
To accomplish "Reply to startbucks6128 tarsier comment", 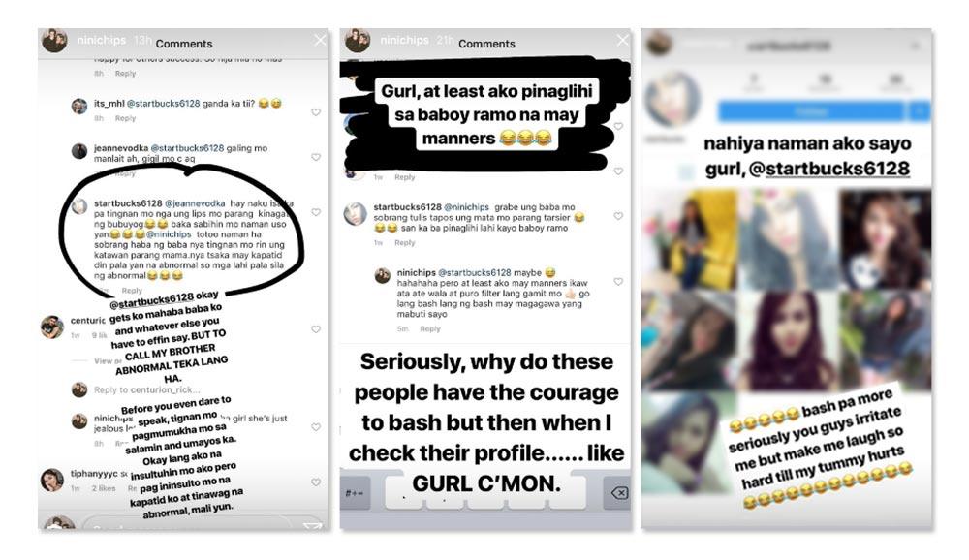I will tap(405, 243).
